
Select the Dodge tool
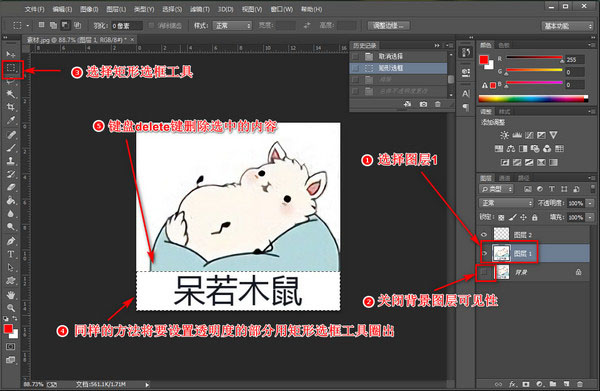point(11,227)
